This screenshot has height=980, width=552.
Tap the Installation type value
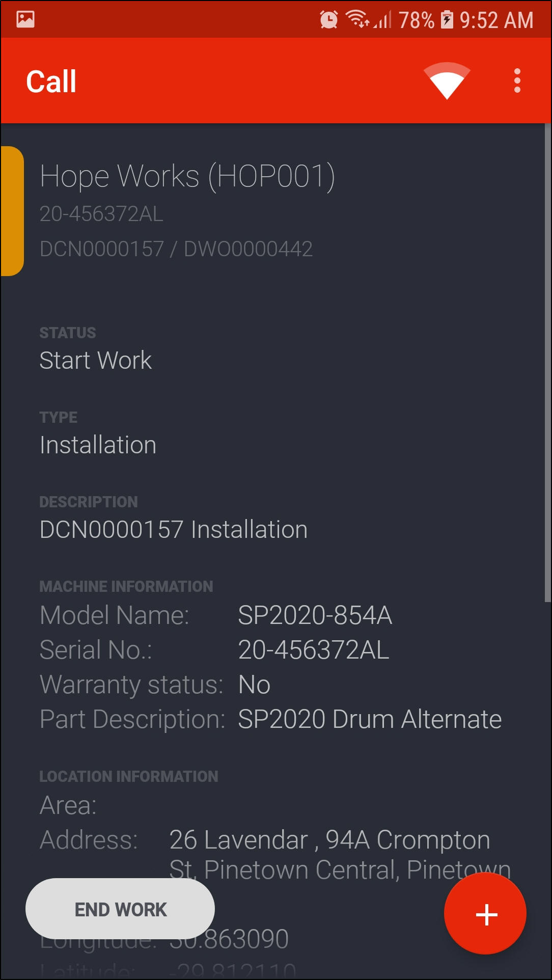pyautogui.click(x=98, y=445)
